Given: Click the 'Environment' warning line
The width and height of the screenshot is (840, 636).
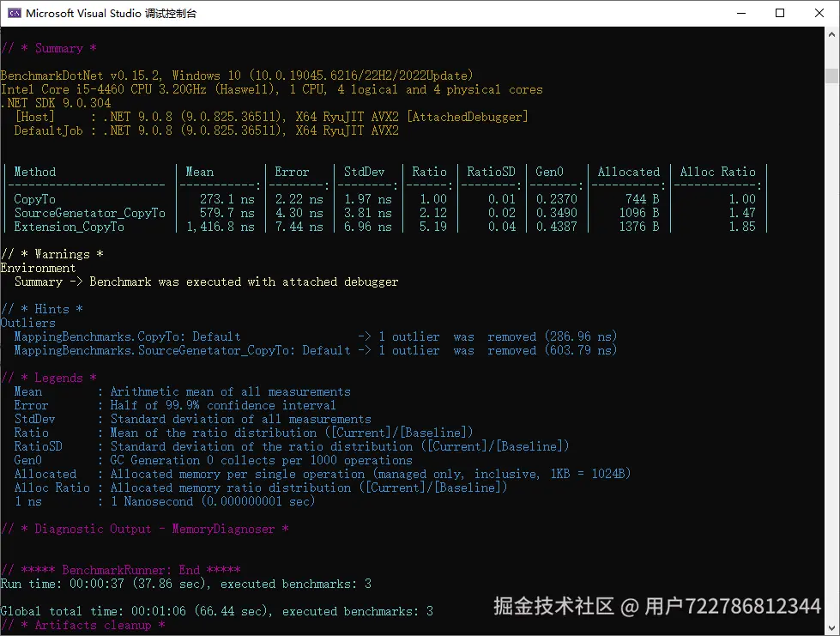Looking at the screenshot, I should coord(38,268).
